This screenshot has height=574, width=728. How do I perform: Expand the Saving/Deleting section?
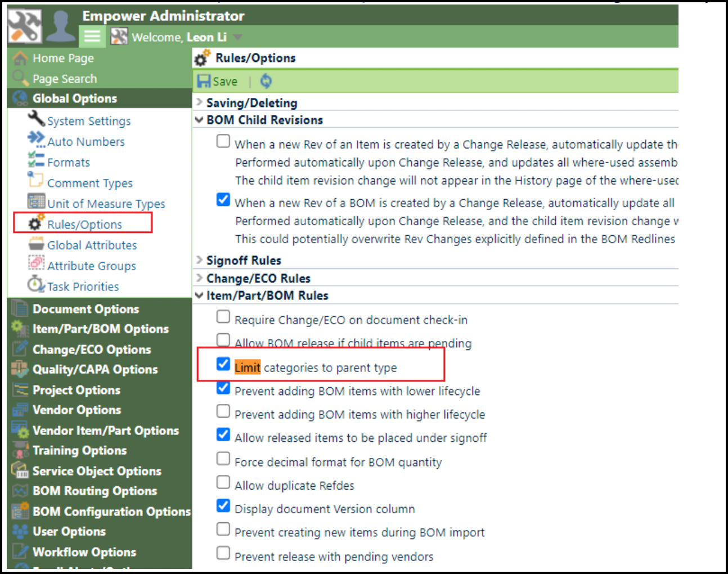pos(251,103)
